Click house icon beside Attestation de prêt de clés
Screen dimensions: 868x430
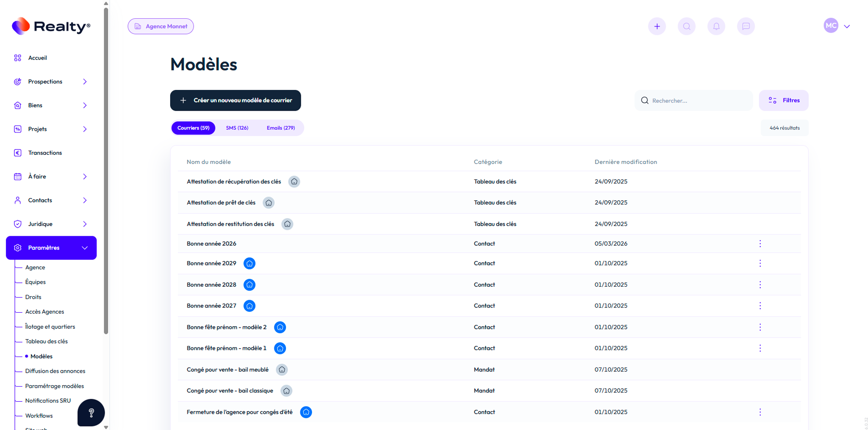click(269, 203)
